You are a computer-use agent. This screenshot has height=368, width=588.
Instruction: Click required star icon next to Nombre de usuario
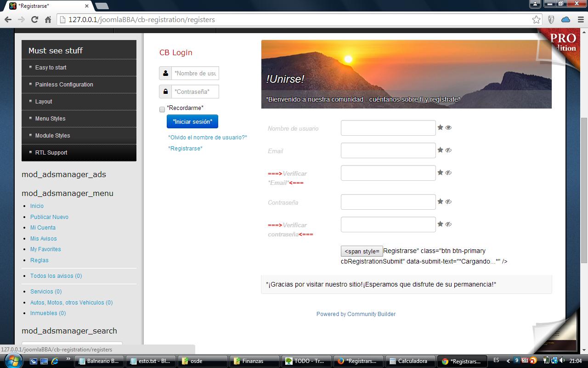[440, 127]
